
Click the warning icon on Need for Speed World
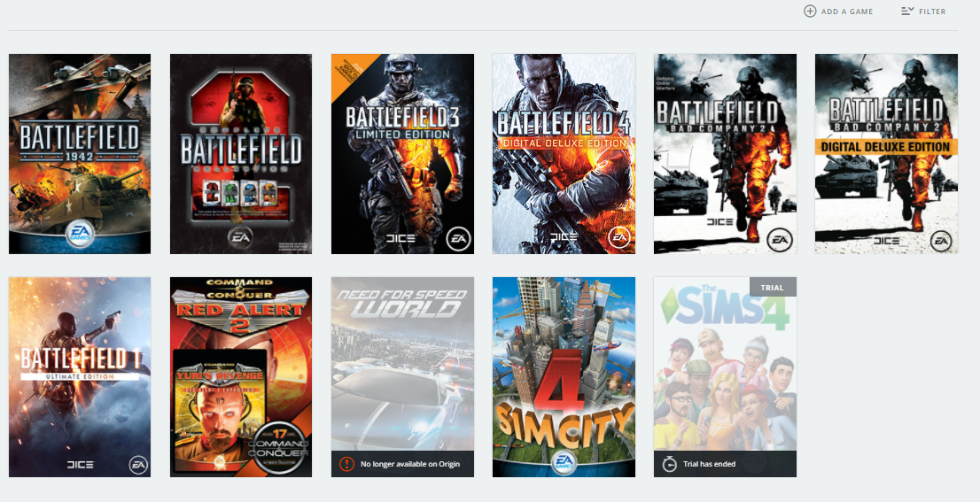pyautogui.click(x=346, y=464)
